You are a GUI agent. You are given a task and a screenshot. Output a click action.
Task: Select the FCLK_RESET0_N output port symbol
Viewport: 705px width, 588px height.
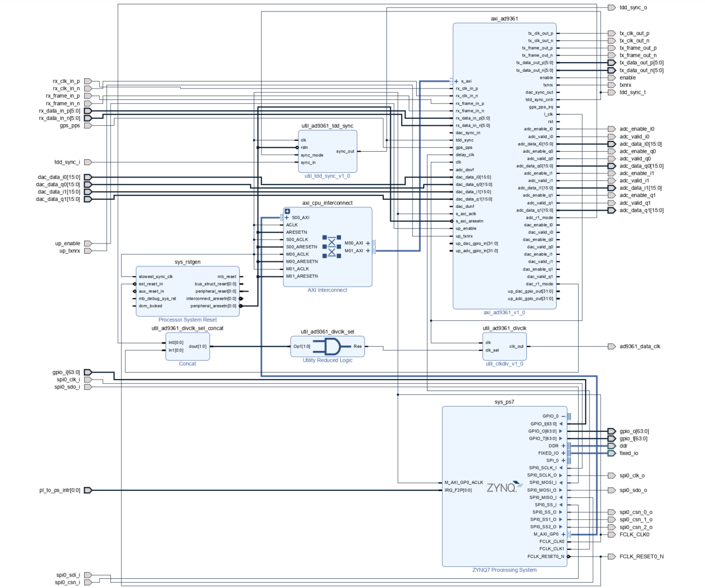click(x=612, y=556)
